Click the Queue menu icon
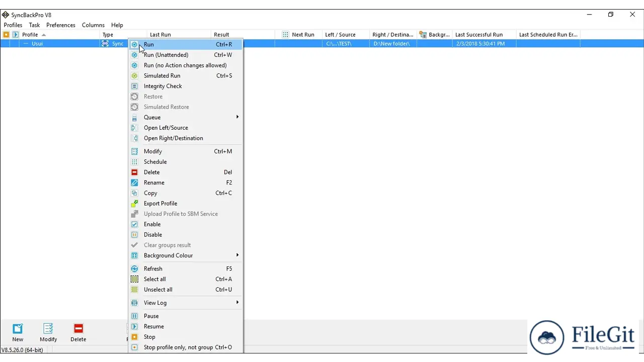Image resolution: width=644 pixels, height=362 pixels. 134,117
